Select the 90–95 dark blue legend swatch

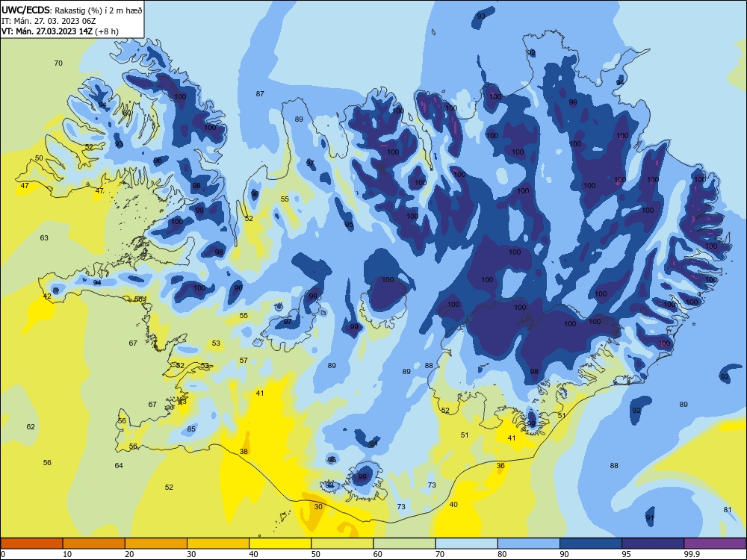[591, 544]
